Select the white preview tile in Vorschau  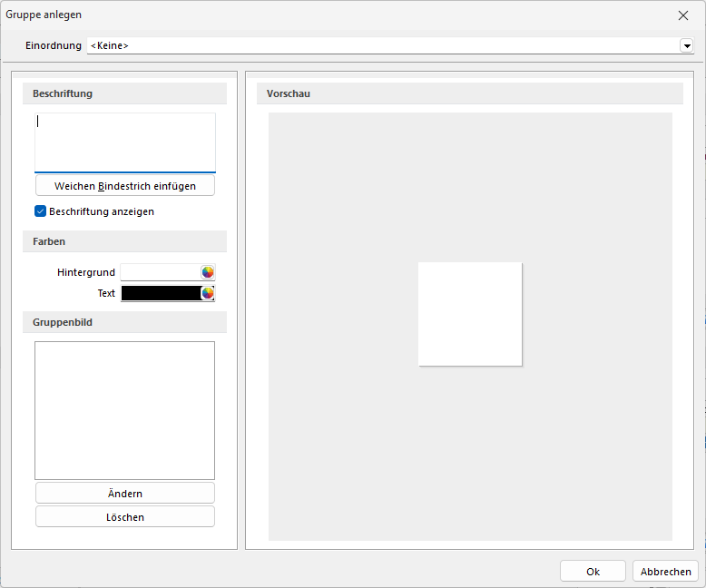pos(470,314)
